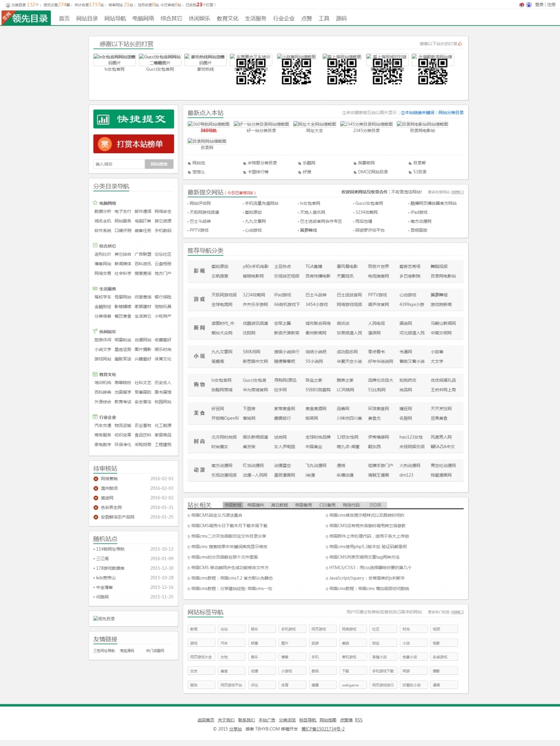The image size is (560, 746).
Task: Click MORE button in 网站标签导航 section
Action: pos(457,612)
